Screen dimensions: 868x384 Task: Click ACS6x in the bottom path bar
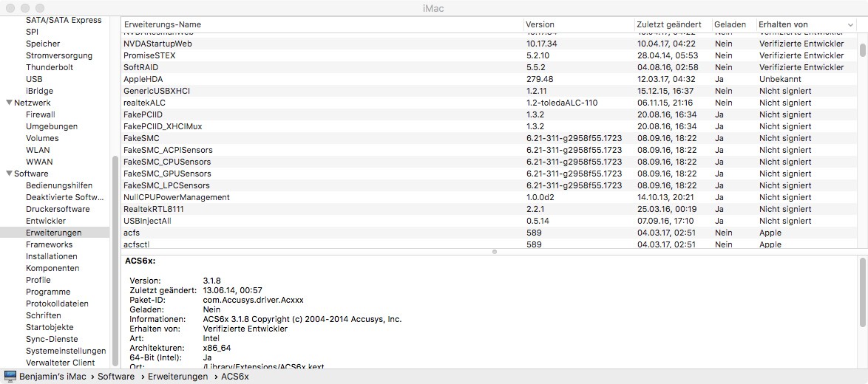234,377
